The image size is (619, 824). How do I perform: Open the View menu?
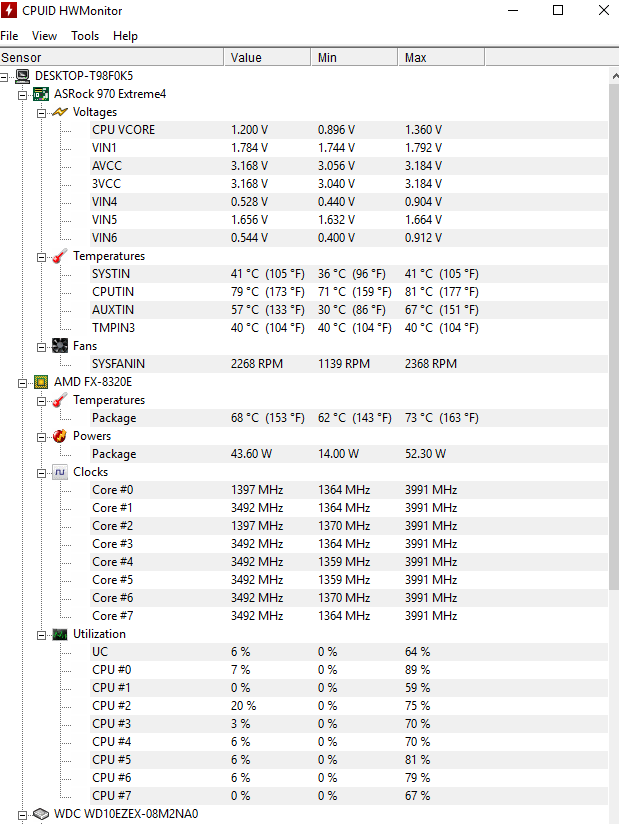44,36
